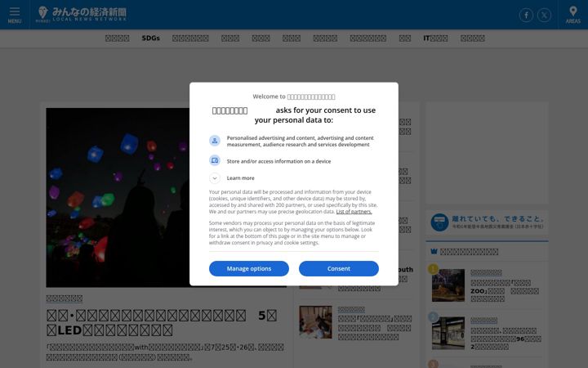The width and height of the screenshot is (588, 368).
Task: Click the "Store and/or access information" text
Action: click(x=278, y=161)
